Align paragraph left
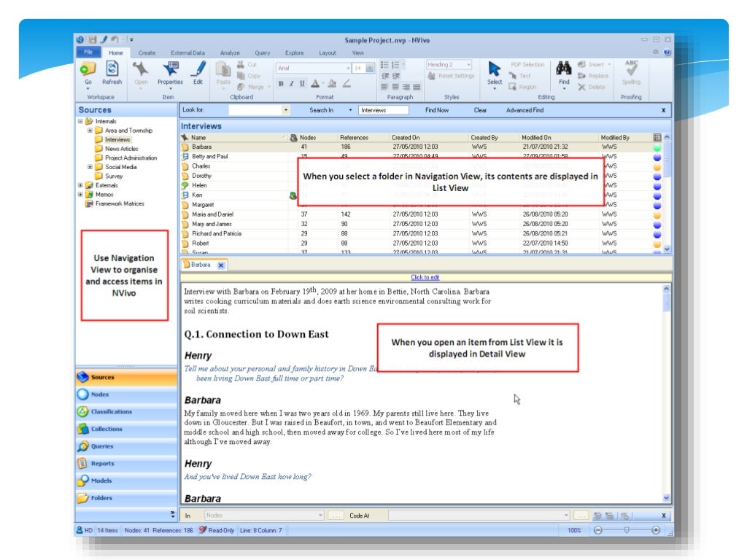 pyautogui.click(x=385, y=87)
